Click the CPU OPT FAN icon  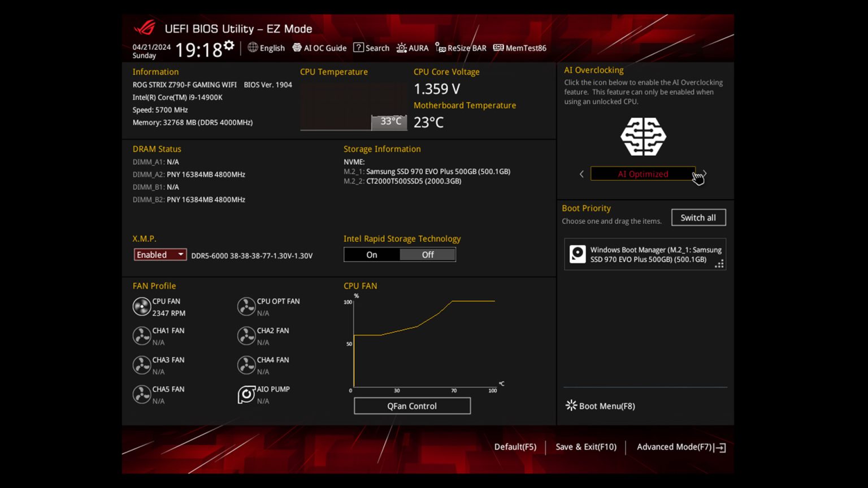246,307
